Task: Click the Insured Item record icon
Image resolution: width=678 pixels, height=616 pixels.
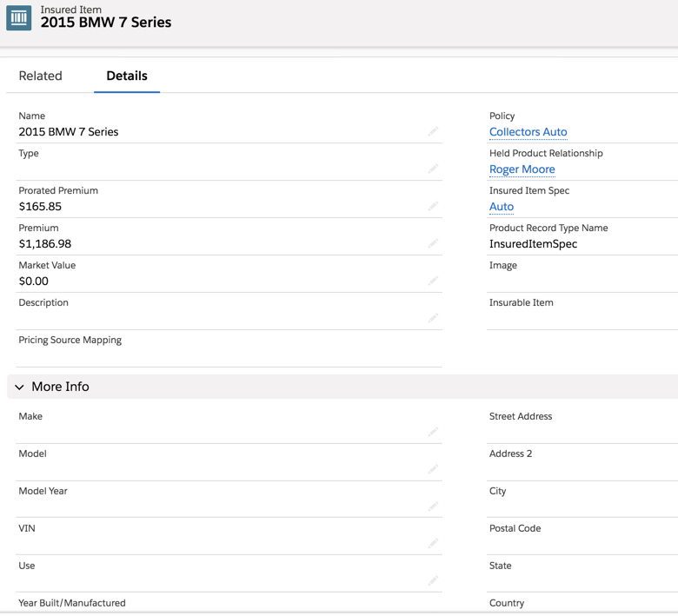Action: 18,17
